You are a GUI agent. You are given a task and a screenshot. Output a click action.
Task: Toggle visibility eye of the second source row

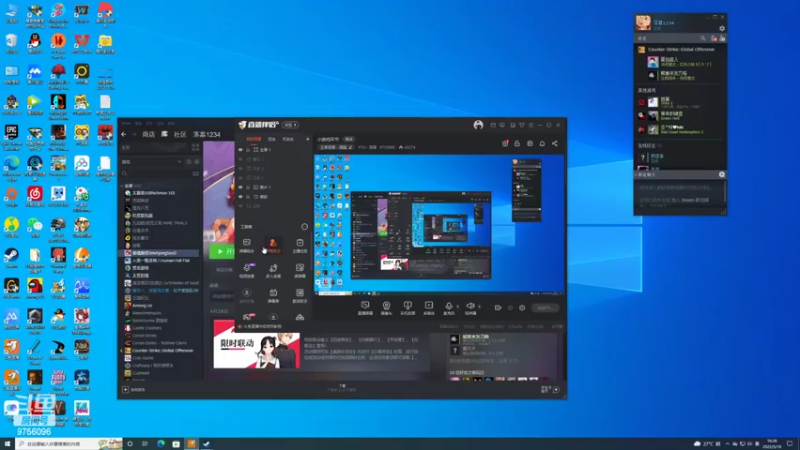(x=241, y=159)
